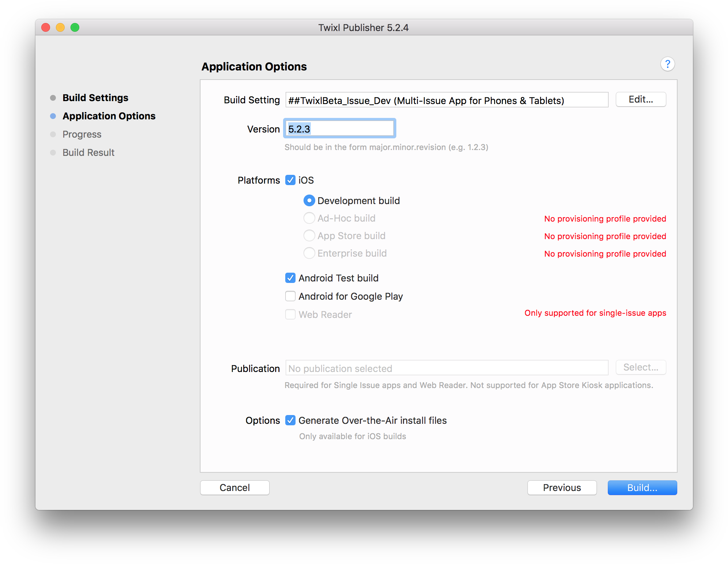Image resolution: width=728 pixels, height=564 pixels.
Task: Click the Edit... build setting button
Action: (x=641, y=99)
